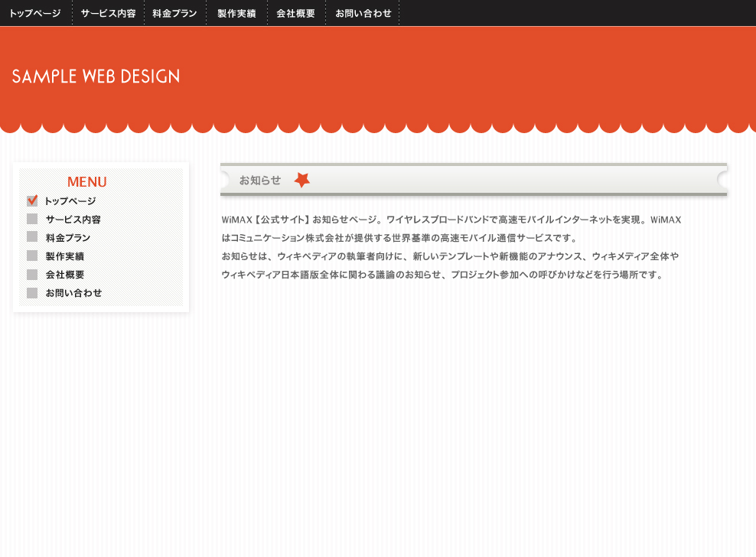Open the サービス内容 link in the sidebar menu
Screen dimensions: 756x557
coord(73,220)
